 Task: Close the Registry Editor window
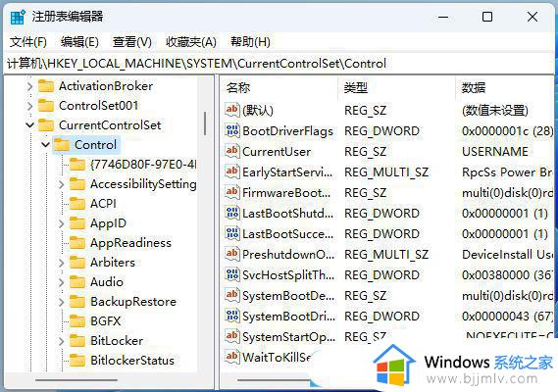point(533,17)
